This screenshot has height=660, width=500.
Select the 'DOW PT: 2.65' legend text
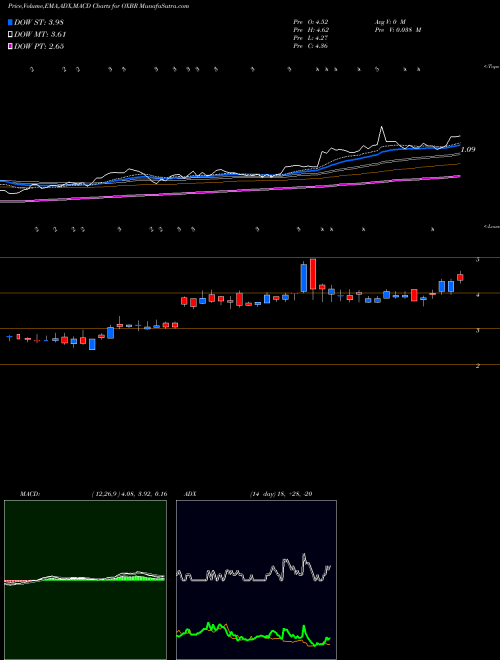[x=39, y=46]
